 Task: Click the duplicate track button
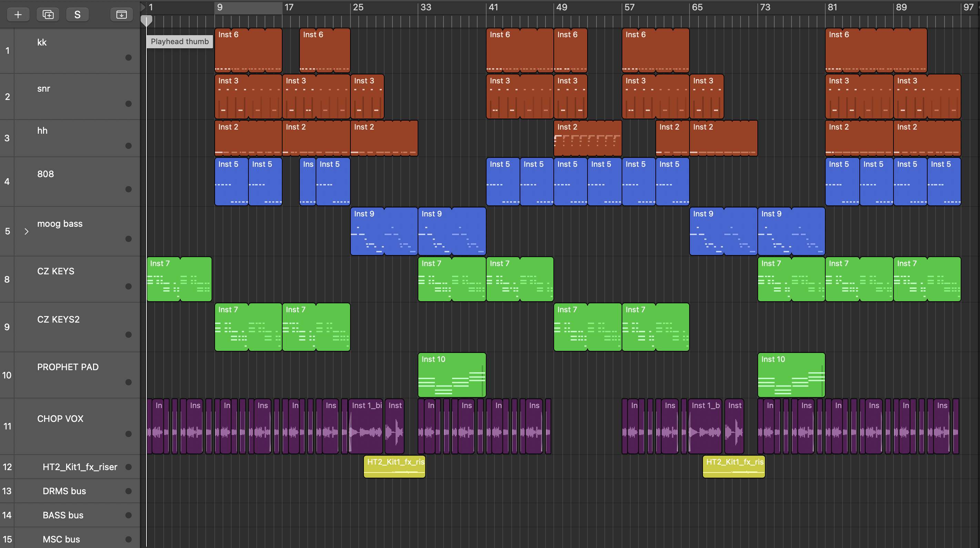coord(48,14)
